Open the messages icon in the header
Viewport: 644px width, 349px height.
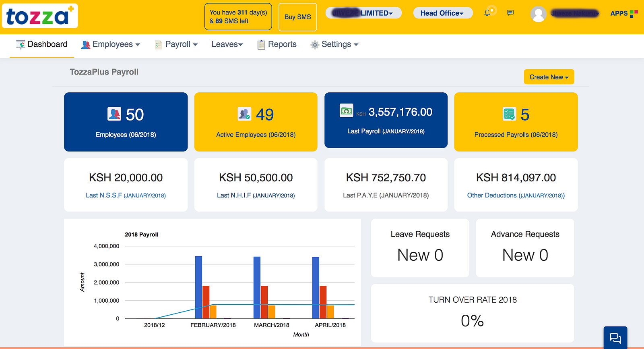click(510, 13)
